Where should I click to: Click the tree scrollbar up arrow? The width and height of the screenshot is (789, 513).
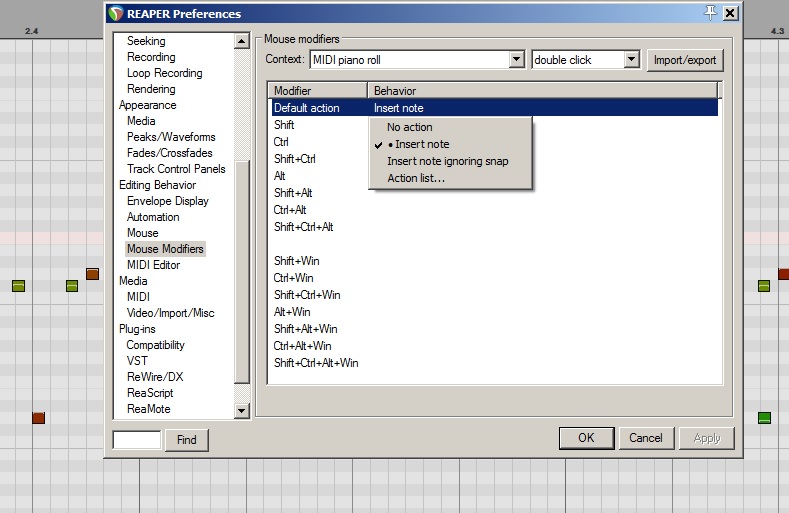click(x=242, y=41)
